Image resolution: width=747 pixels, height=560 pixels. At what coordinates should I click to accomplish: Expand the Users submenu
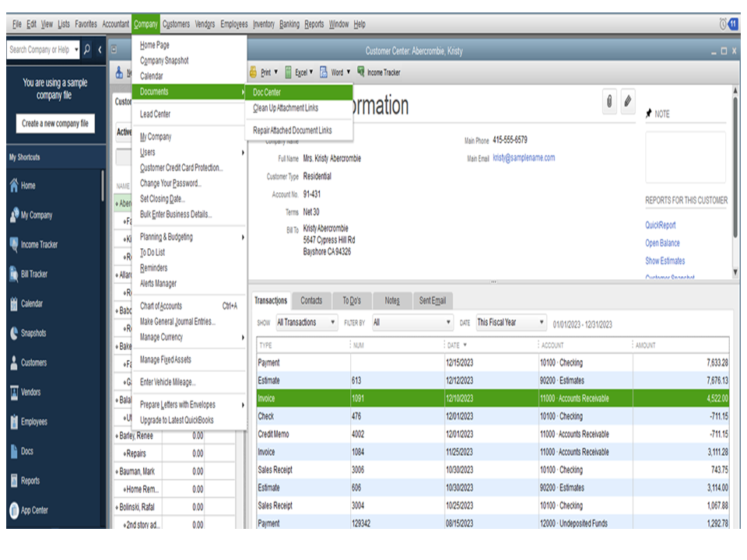coord(190,152)
